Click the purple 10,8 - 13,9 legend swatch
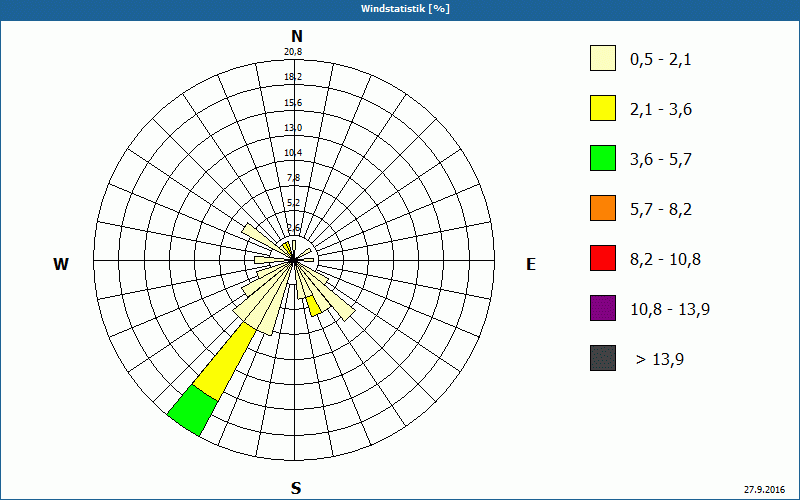This screenshot has width=800, height=500. pos(603,308)
